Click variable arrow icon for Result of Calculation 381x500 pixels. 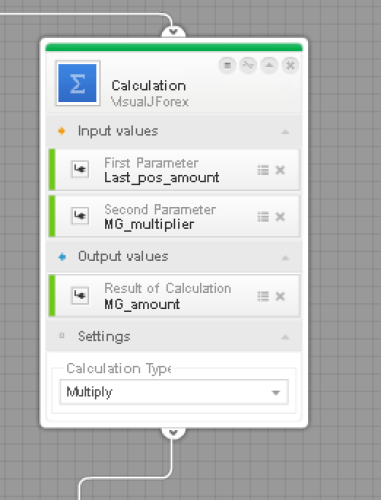point(80,296)
